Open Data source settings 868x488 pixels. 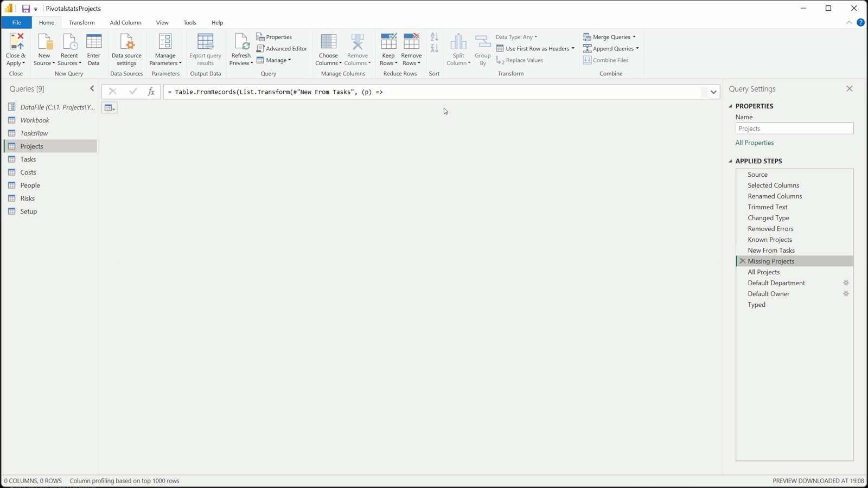point(126,49)
